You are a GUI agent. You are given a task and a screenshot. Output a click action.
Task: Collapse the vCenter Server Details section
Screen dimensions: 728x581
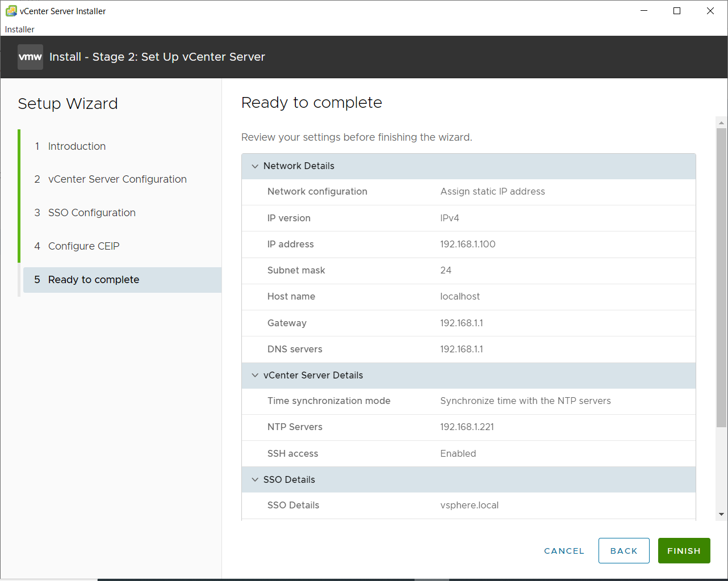(x=255, y=376)
